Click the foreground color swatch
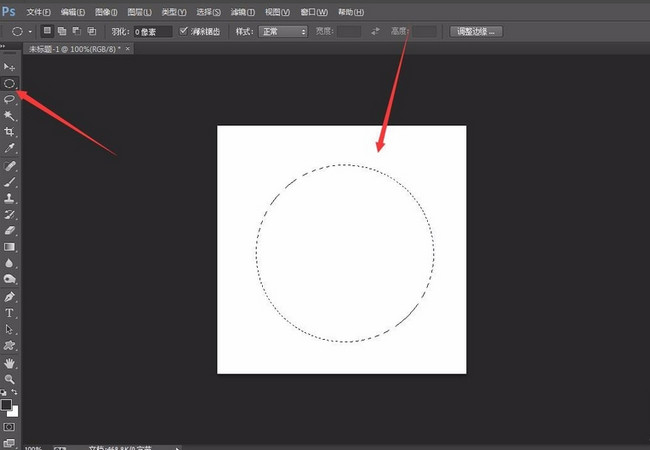 tap(7, 405)
